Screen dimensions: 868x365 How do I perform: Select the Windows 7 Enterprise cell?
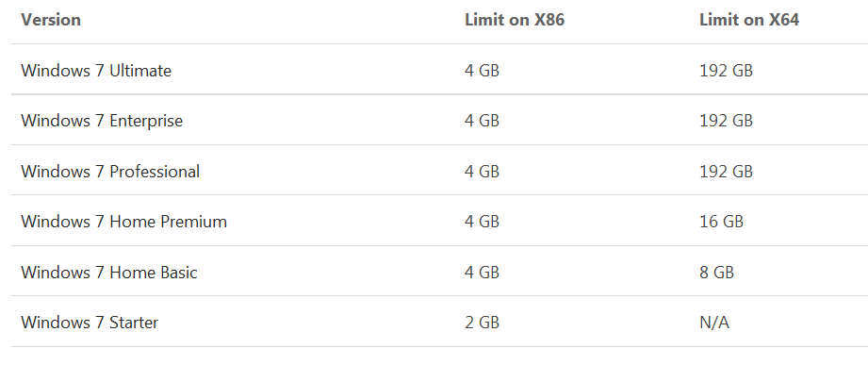click(x=102, y=121)
